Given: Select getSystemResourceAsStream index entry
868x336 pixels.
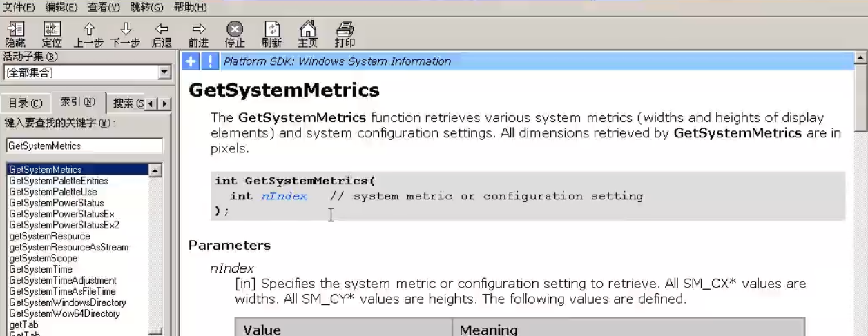Looking at the screenshot, I should coord(69,247).
